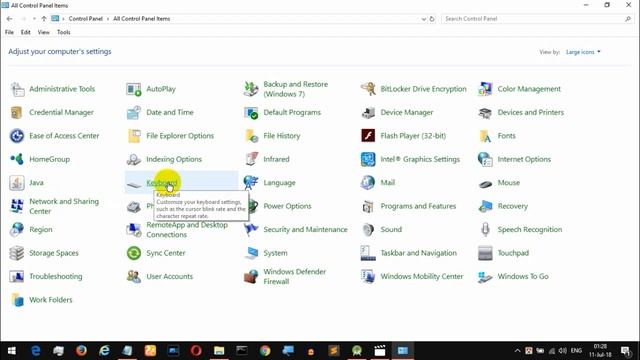Click the Region link
The height and width of the screenshot is (360, 640).
click(41, 229)
